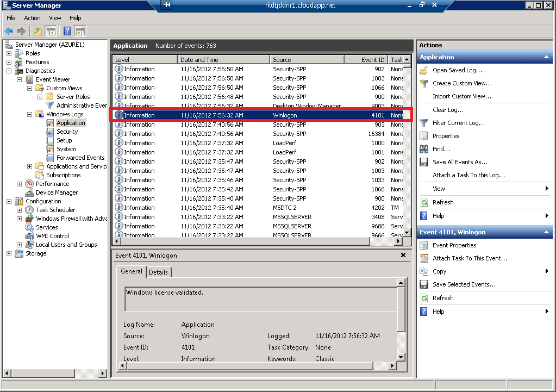The width and height of the screenshot is (556, 392).
Task: Select the Desktop Window Manager event row
Action: point(259,105)
